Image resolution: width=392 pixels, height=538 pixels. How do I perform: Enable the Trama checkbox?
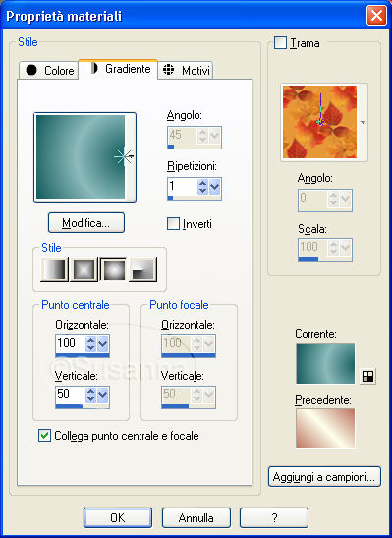pyautogui.click(x=280, y=43)
